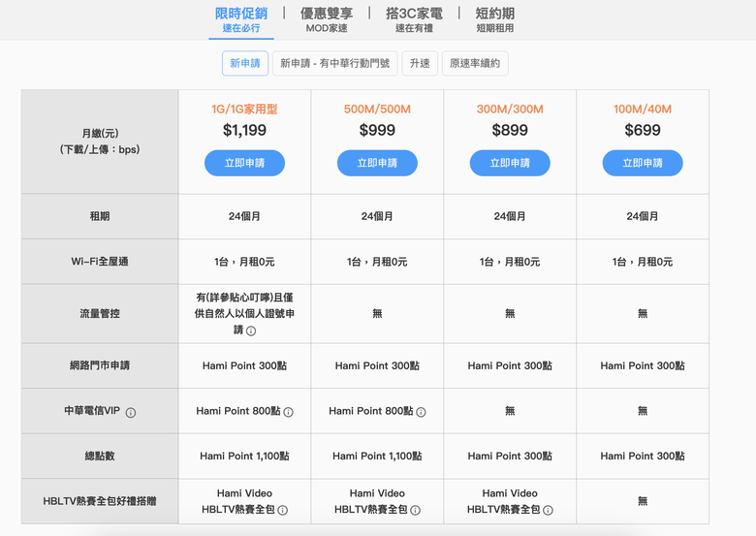The image size is (756, 536).
Task: Click the 租期 row header
Action: click(x=100, y=216)
